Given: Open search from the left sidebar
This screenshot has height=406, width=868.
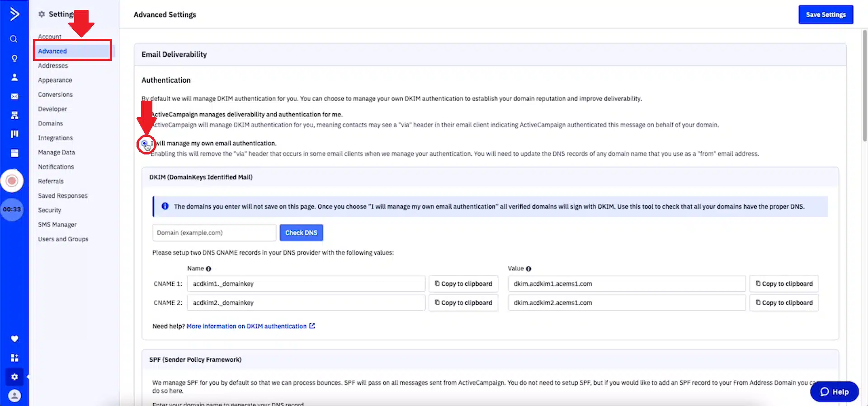Looking at the screenshot, I should 14,39.
